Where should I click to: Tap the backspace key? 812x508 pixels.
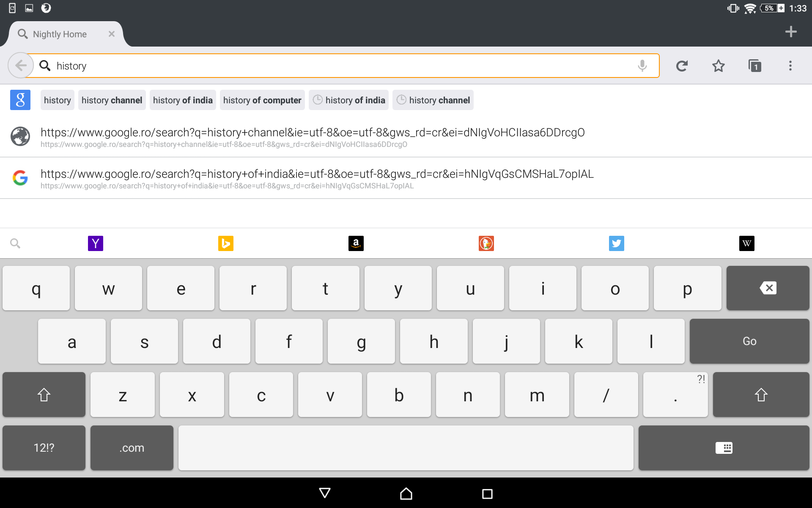pyautogui.click(x=768, y=288)
